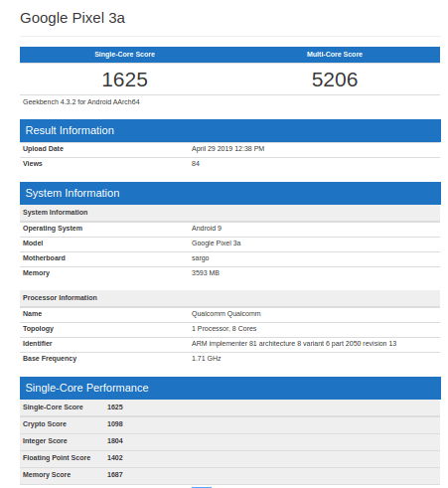Click the Qualcomm Qualcomm value
The width and height of the screenshot is (448, 488).
pos(225,314)
